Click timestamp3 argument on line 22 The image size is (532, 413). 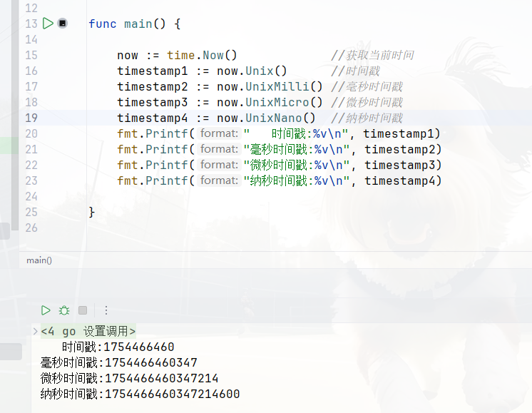(399, 165)
